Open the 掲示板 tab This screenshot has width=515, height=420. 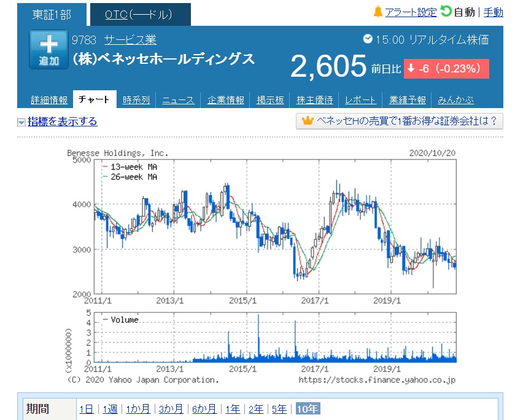270,99
